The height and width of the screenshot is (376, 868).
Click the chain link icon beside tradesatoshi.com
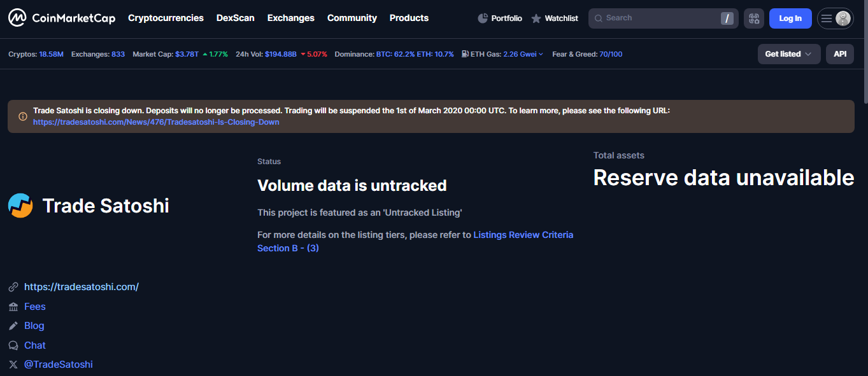pos(13,287)
